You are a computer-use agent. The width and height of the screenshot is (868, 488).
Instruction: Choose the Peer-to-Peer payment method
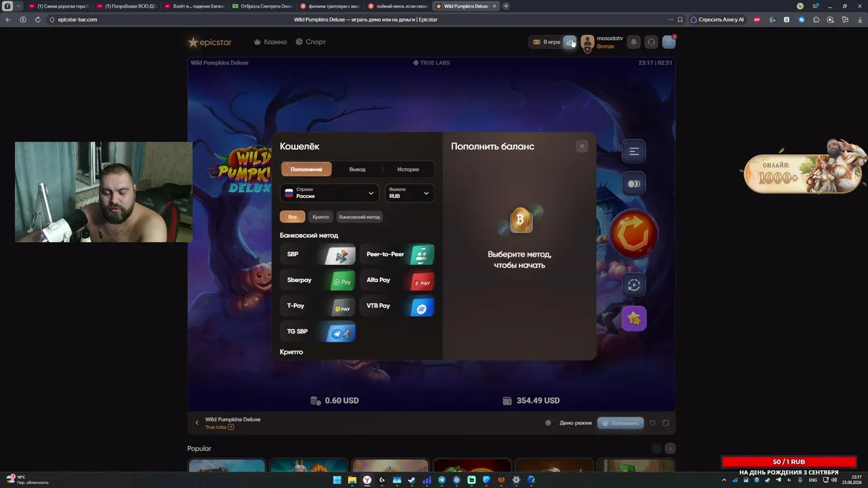[397, 255]
